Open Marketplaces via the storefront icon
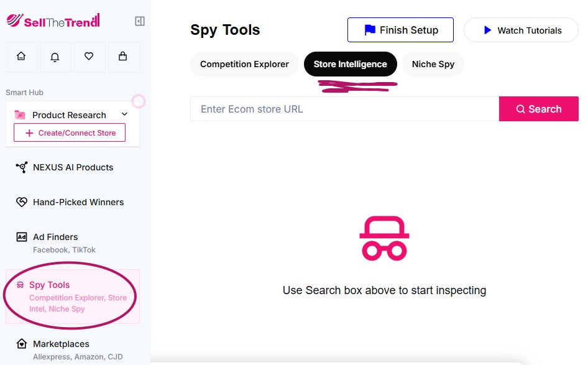Viewport: 588px width, 365px height. pyautogui.click(x=21, y=344)
